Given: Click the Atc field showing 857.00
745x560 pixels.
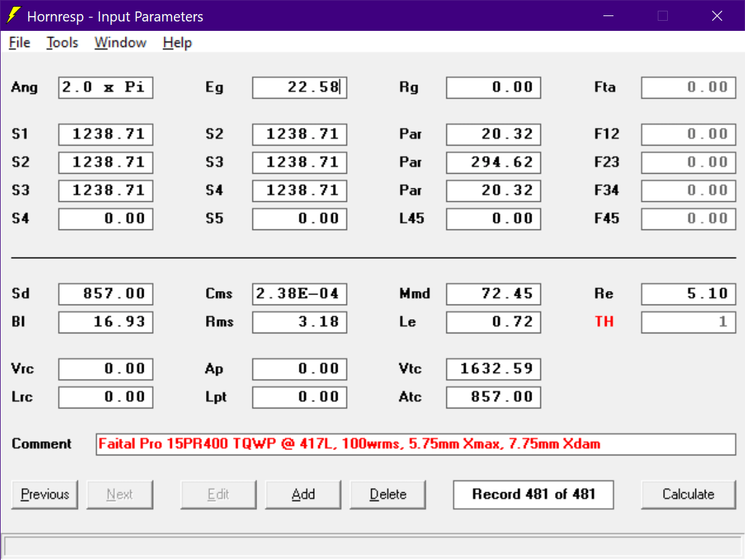Looking at the screenshot, I should pos(494,397).
